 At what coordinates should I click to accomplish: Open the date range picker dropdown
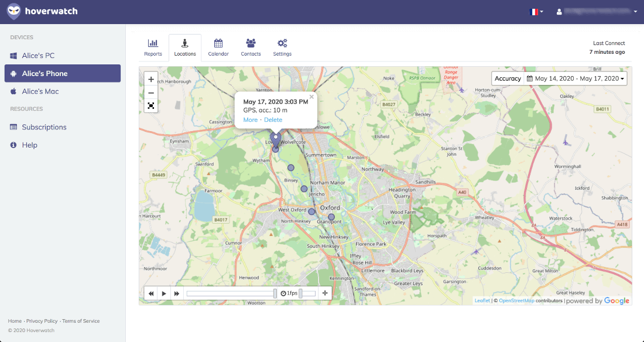coord(576,78)
